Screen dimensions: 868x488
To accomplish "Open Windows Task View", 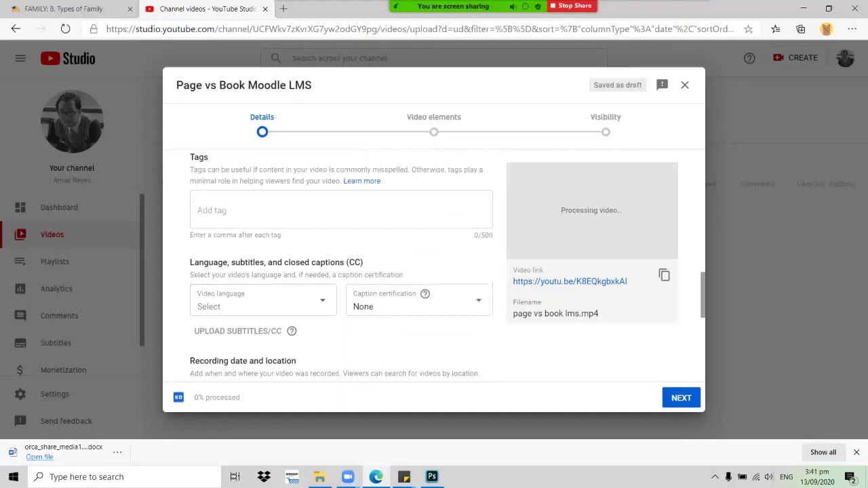I will [x=235, y=477].
